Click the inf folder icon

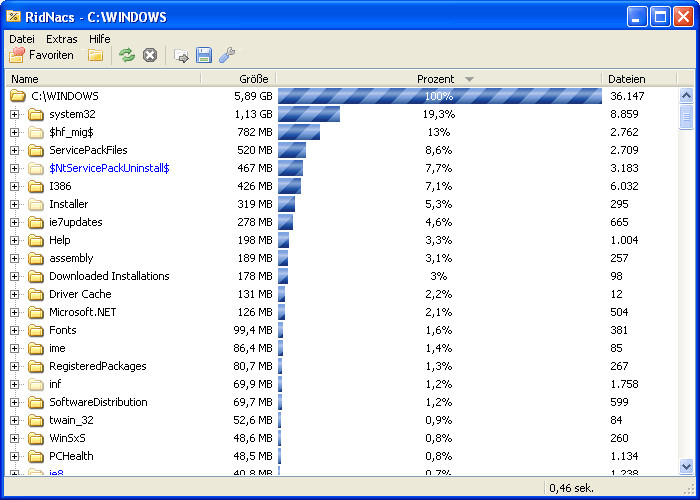click(36, 384)
